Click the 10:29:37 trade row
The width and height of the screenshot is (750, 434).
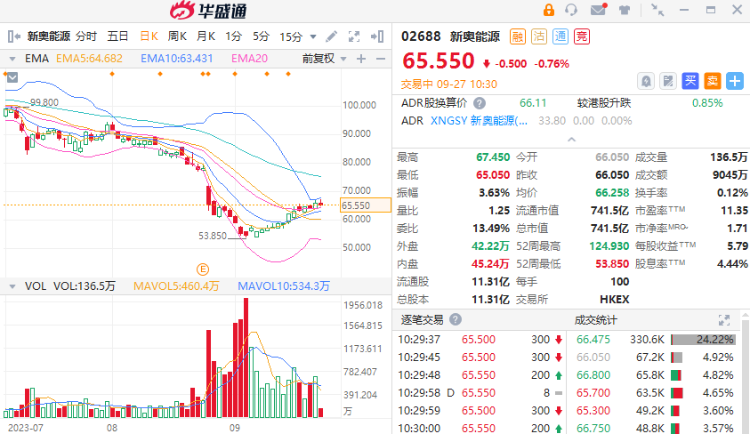480,339
